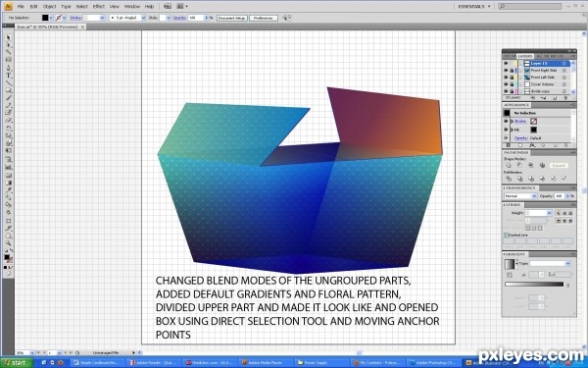
Task: Click Fill swatch in Appearance panel
Action: coord(534,130)
